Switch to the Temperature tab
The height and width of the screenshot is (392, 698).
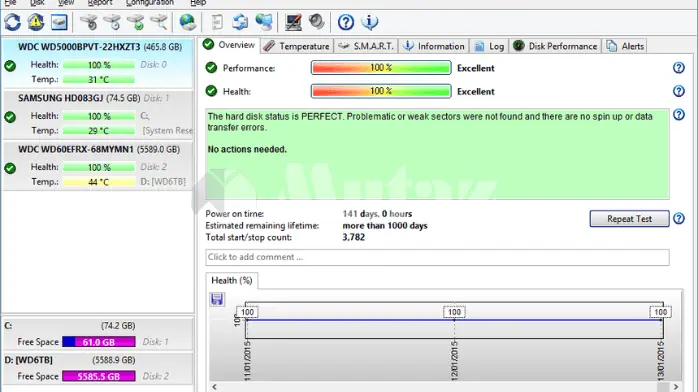pyautogui.click(x=296, y=46)
